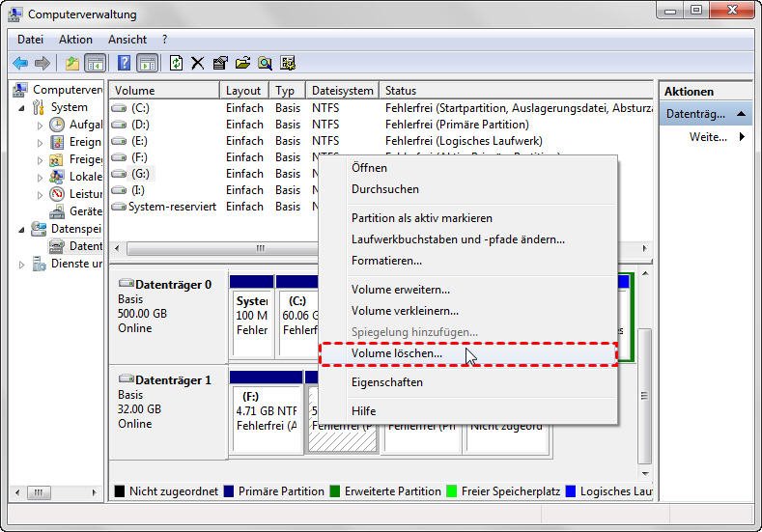Choose Volume verkleinern... in the context menu
This screenshot has width=762, height=532.
[x=468, y=311]
